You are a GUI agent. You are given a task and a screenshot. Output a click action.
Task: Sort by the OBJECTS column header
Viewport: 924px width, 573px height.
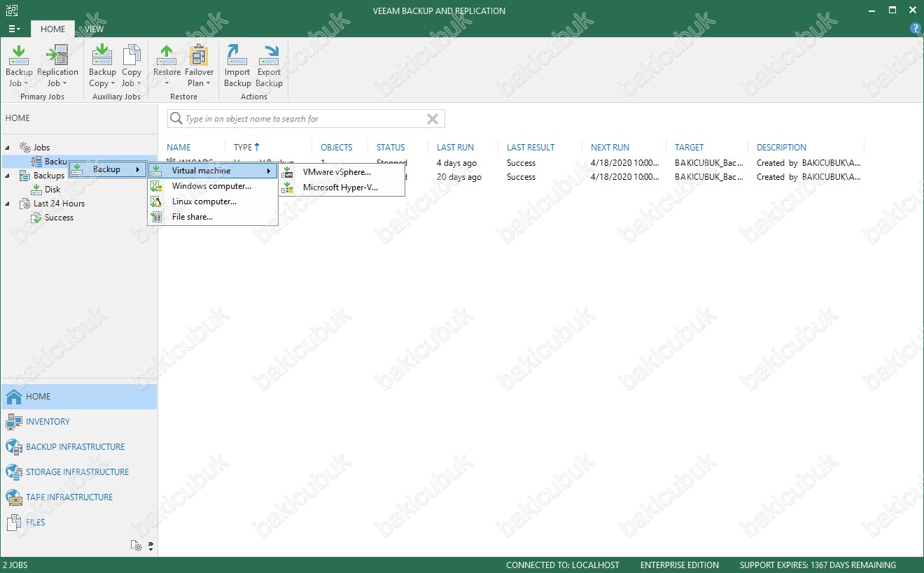(x=337, y=148)
